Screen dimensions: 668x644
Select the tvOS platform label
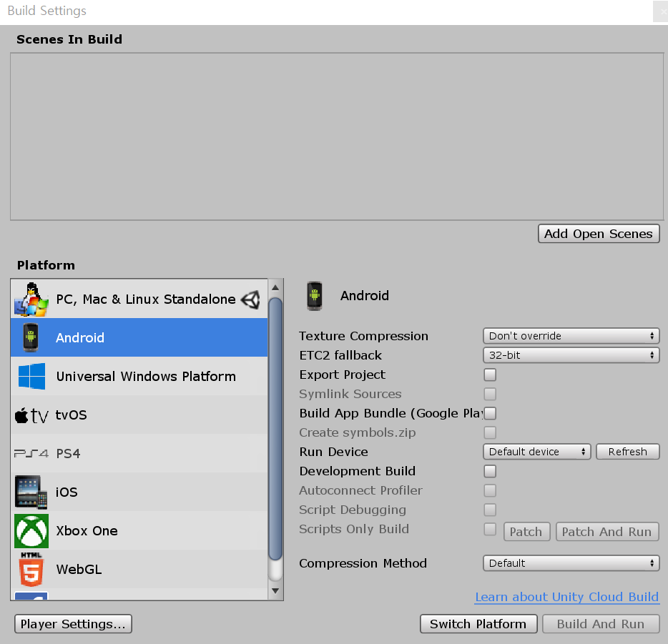tap(71, 415)
